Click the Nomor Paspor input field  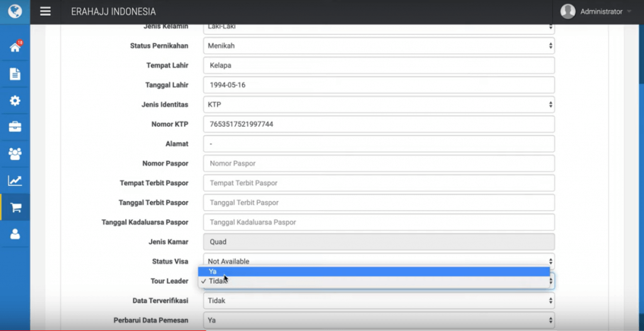pos(379,163)
